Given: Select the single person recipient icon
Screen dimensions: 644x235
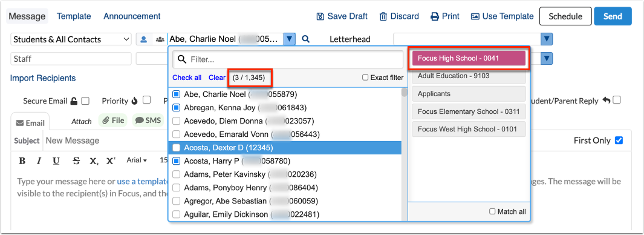Looking at the screenshot, I should [x=144, y=39].
